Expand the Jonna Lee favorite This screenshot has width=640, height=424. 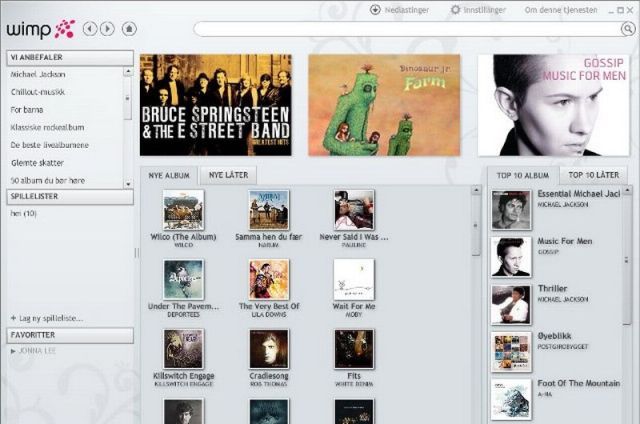[x=13, y=351]
